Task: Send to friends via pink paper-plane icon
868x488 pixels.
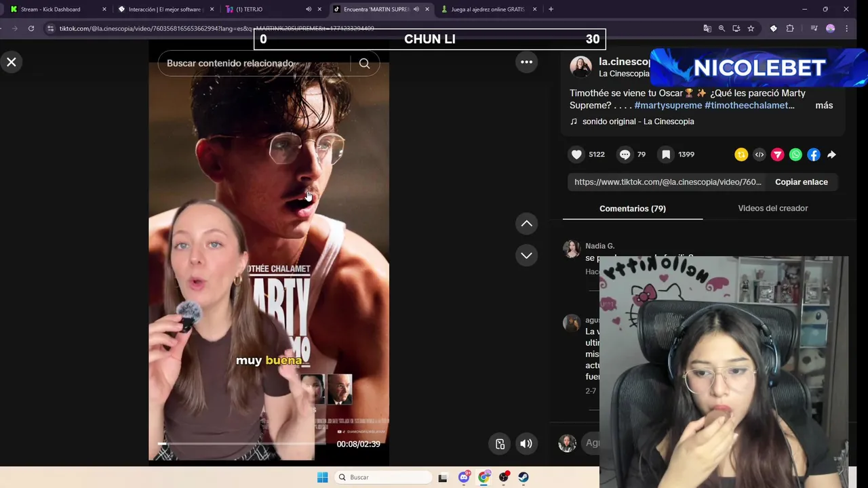Action: [777, 155]
